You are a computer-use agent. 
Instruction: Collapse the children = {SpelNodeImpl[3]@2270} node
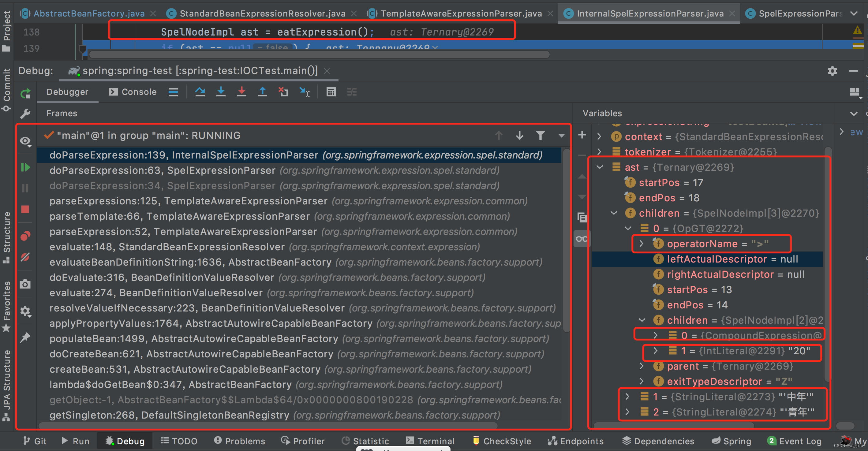[x=614, y=213]
